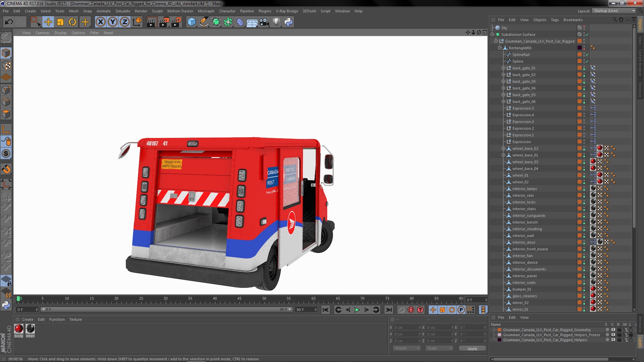Click Create in Material Manager
Screen dimensions: 644x362
click(28, 319)
